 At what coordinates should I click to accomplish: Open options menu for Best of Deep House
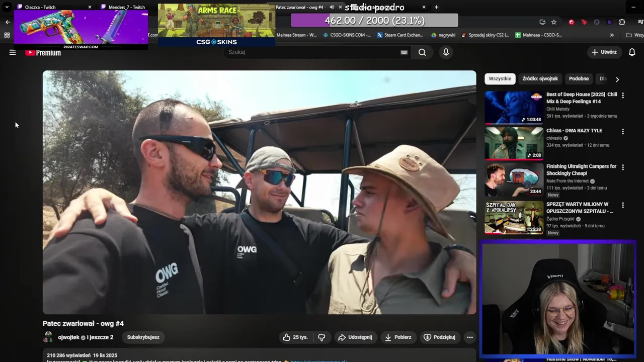623,96
